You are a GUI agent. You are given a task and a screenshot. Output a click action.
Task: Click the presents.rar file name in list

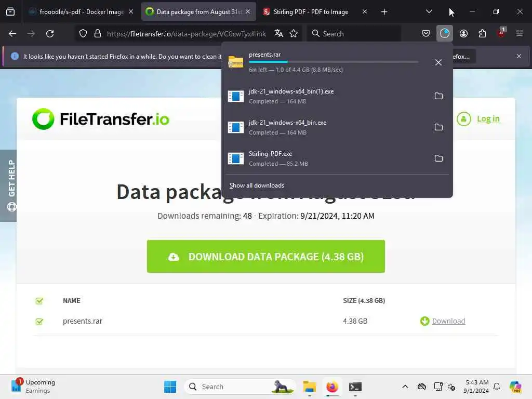83,321
